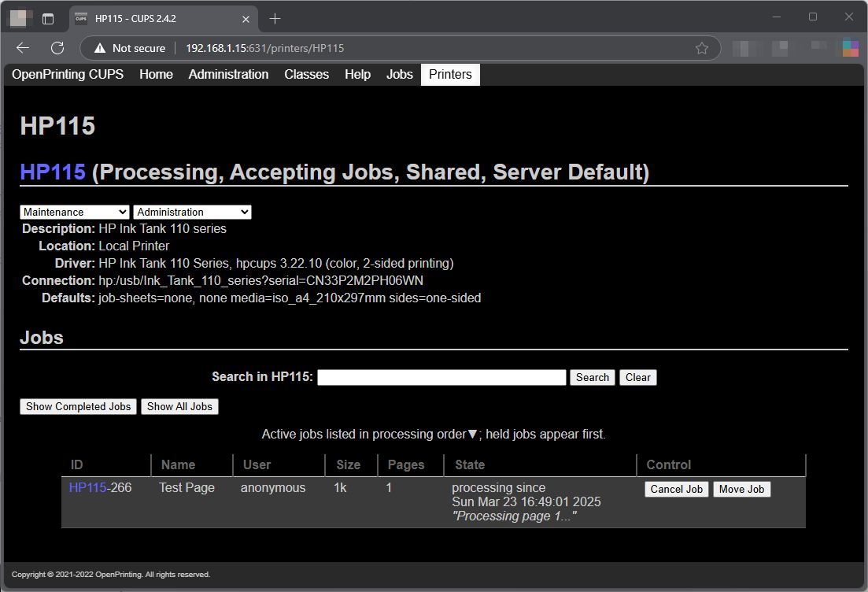The width and height of the screenshot is (868, 592).
Task: Open the tab actions menu icon
Action: [x=48, y=19]
